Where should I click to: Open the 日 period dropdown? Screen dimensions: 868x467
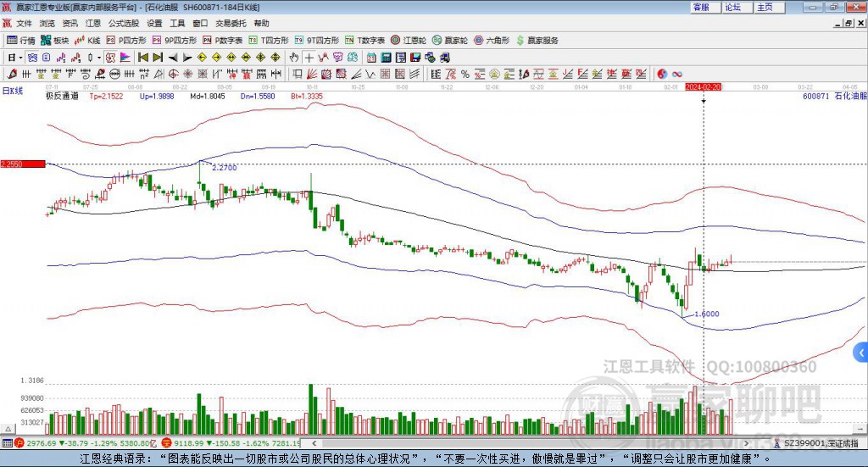point(15,58)
